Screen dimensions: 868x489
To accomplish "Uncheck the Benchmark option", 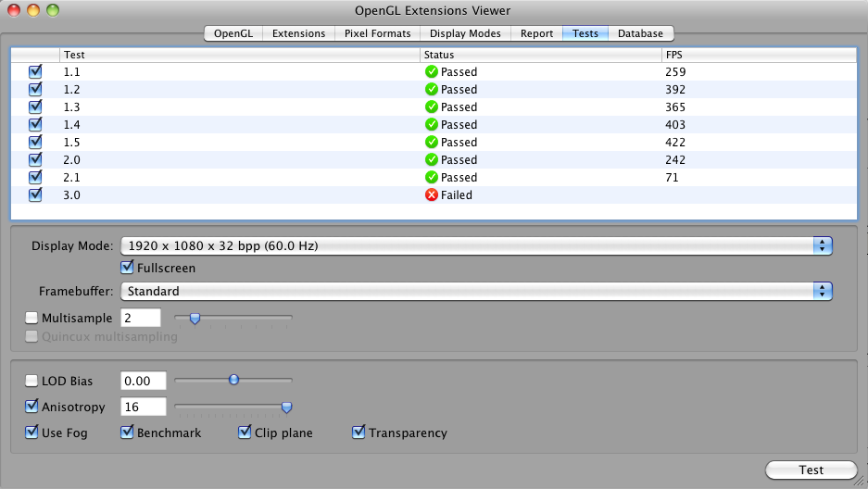I will (127, 433).
